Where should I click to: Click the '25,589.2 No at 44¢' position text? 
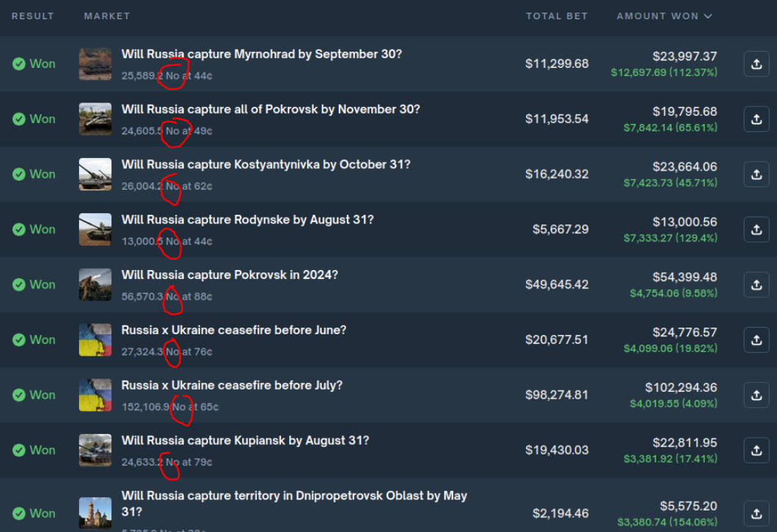(x=167, y=76)
